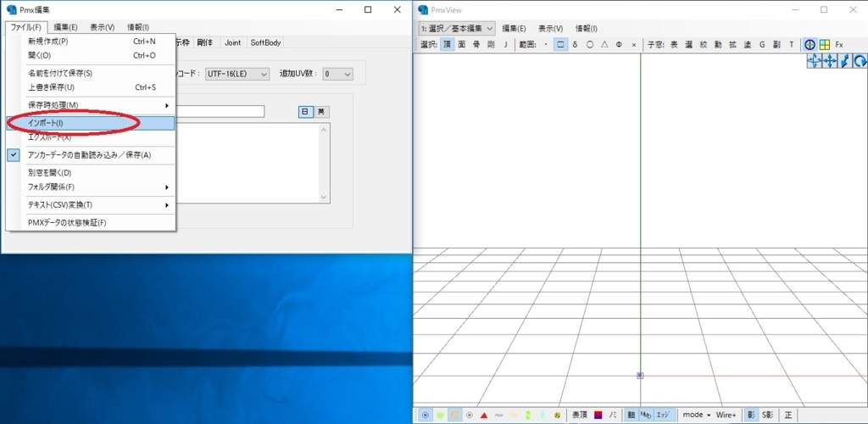Open the 塗 sub-window button

(747, 45)
